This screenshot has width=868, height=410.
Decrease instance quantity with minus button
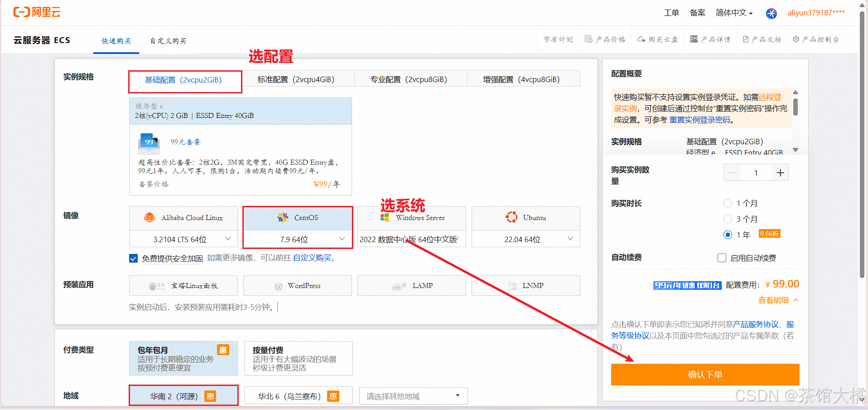coord(732,173)
